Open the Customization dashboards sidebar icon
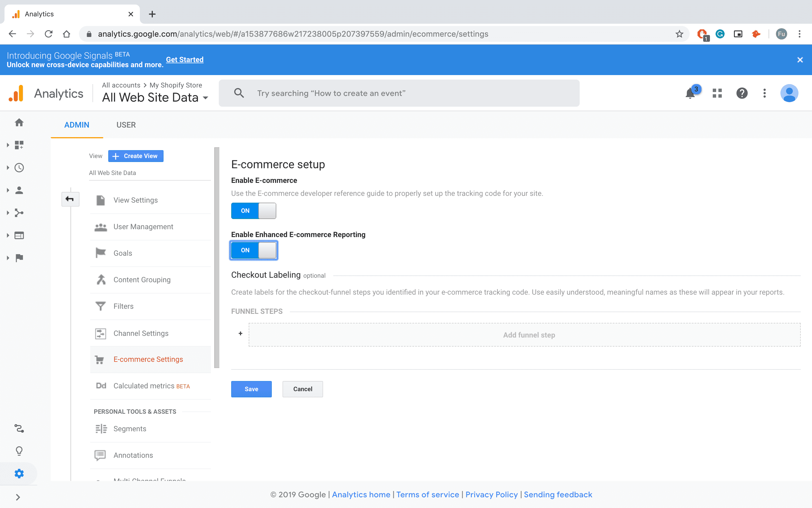Image resolution: width=812 pixels, height=508 pixels. pos(19,145)
